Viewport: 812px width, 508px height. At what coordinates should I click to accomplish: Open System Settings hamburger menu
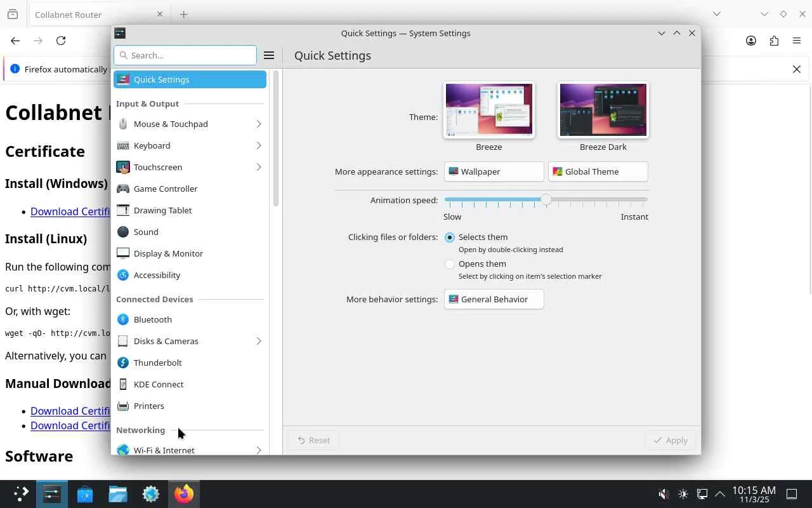pyautogui.click(x=269, y=55)
